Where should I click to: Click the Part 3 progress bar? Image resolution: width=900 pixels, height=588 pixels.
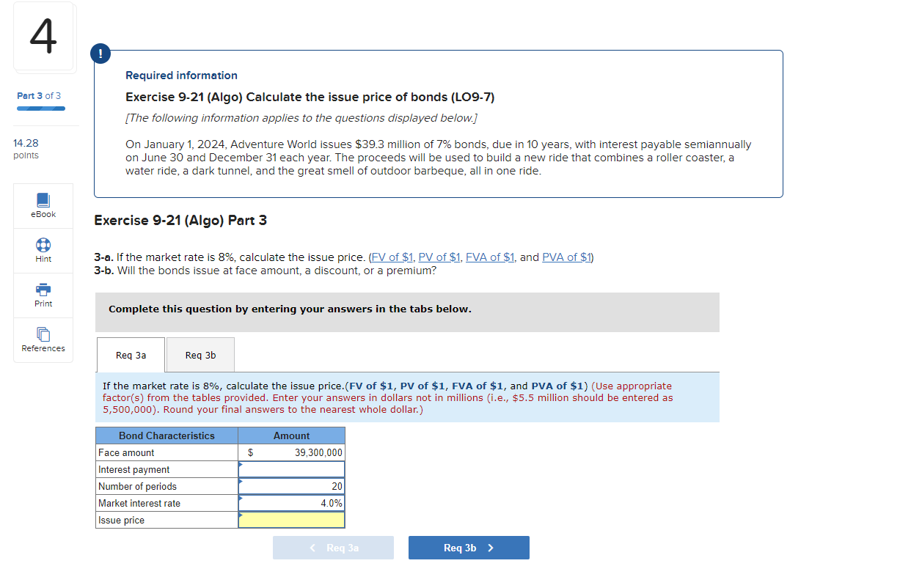point(41,107)
